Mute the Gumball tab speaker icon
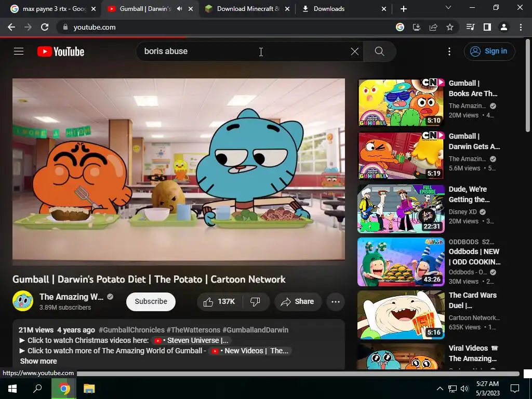Screen dimensions: 532x399 click(x=179, y=9)
